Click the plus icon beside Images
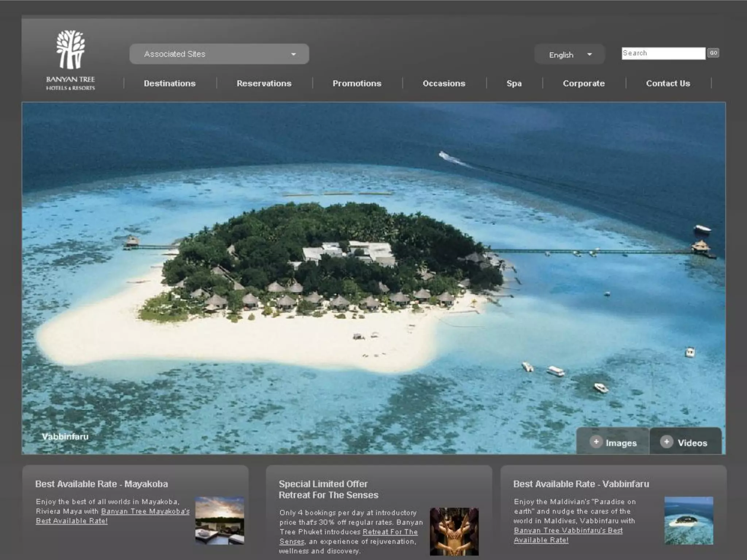747x560 pixels. (596, 442)
